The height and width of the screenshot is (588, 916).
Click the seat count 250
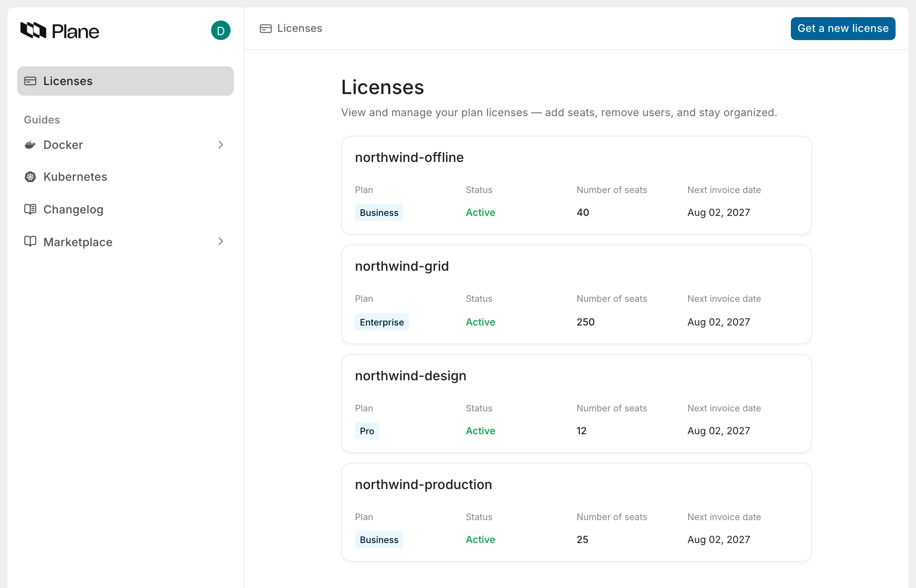(x=586, y=322)
